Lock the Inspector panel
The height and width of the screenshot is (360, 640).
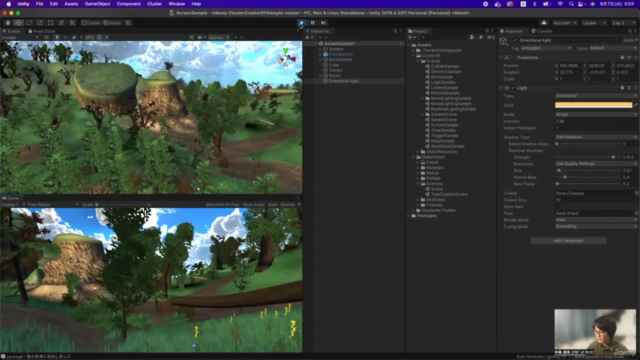click(x=630, y=31)
